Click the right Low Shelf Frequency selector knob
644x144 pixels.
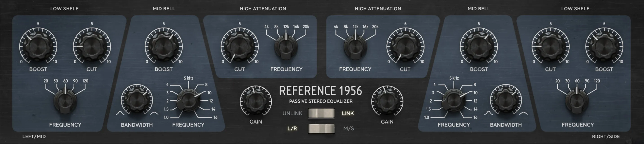[577, 101]
